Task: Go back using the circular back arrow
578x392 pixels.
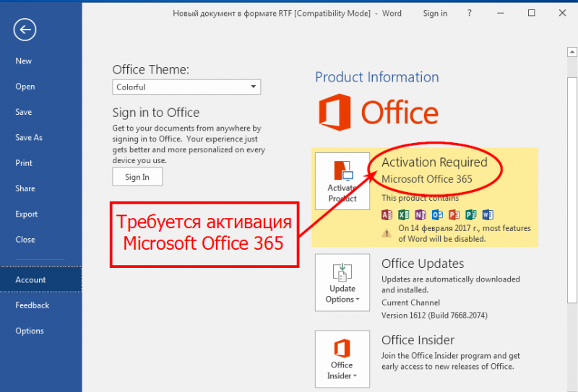Action: (x=25, y=30)
